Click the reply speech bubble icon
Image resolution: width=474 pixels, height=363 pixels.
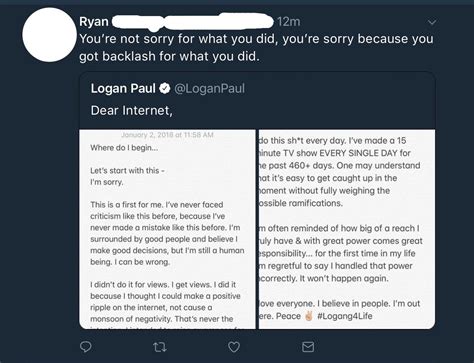pos(86,347)
